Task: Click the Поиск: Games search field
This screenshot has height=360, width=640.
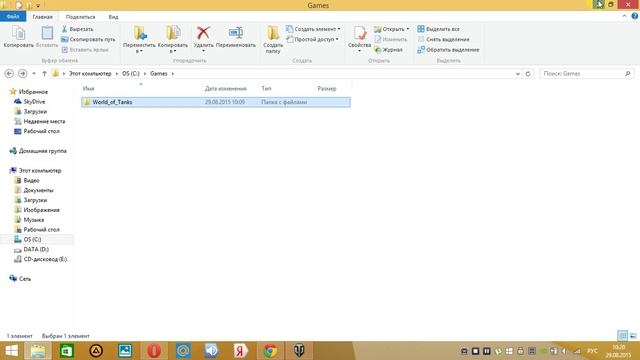Action: (x=587, y=73)
